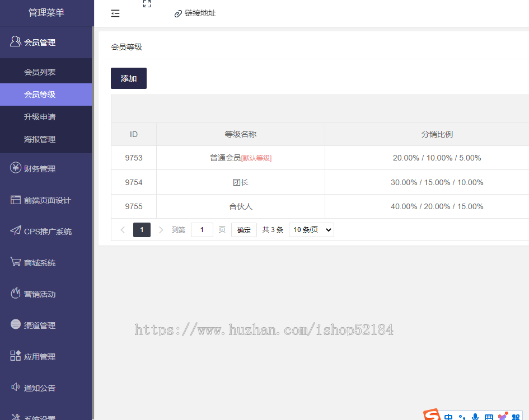Click the 合伙人 level name cell
529x420 pixels.
(x=241, y=206)
